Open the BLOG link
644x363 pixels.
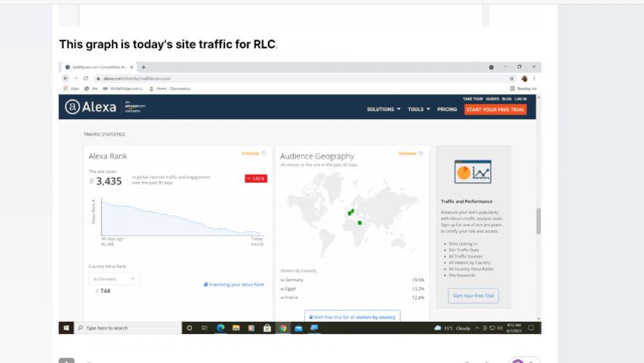507,99
